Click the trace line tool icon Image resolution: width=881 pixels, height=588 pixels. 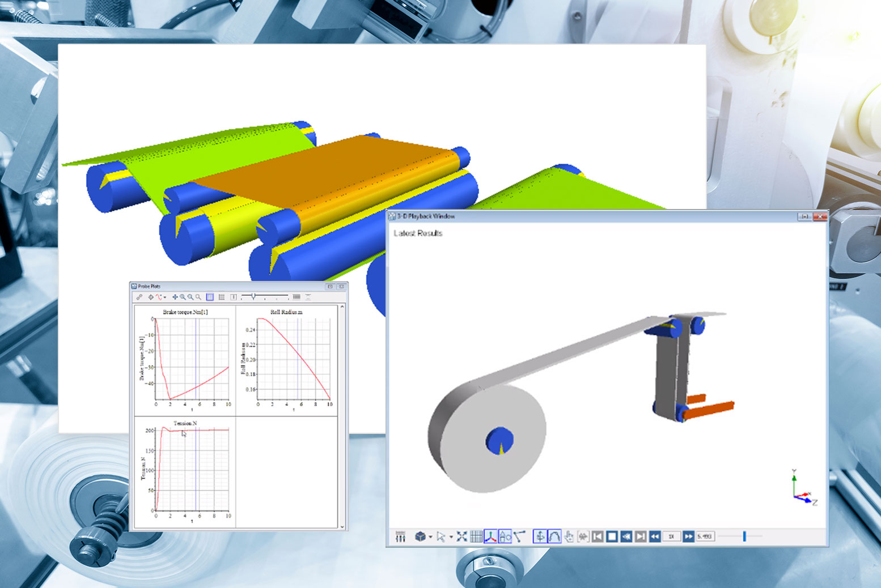pos(519,536)
